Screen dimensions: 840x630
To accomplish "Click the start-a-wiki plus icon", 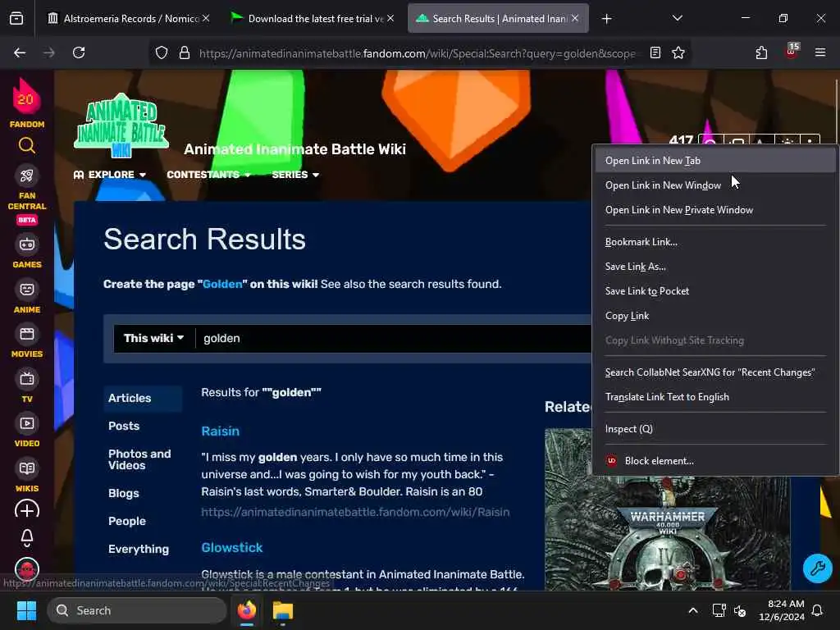I will (27, 510).
